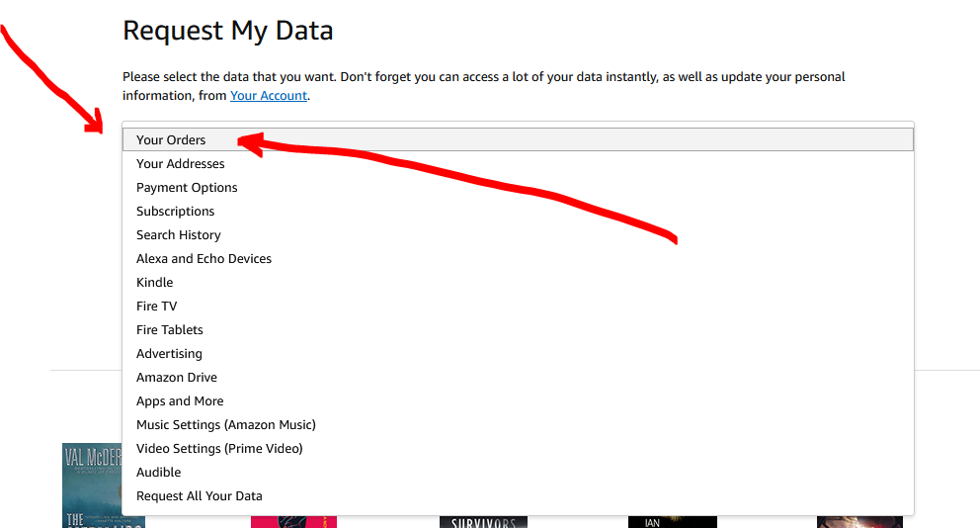The height and width of the screenshot is (528, 980).
Task: Open the book cover labeled Ian
Action: (x=672, y=521)
